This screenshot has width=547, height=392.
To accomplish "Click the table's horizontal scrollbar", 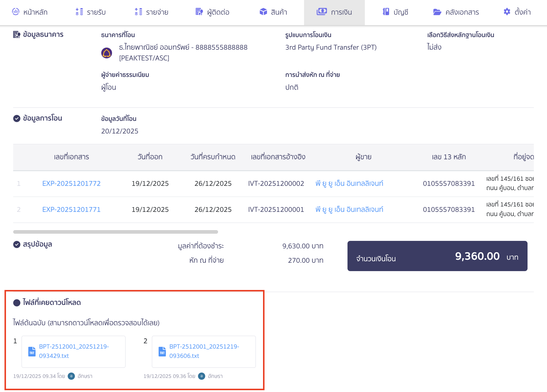I will tap(116, 232).
